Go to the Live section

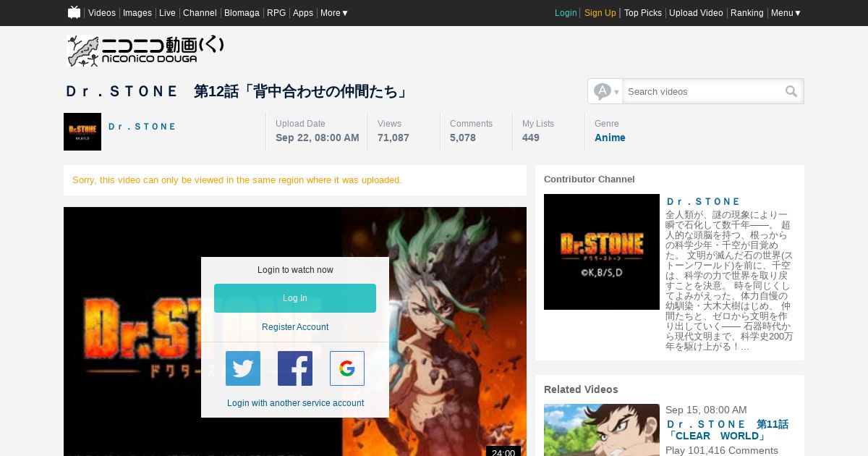(x=167, y=13)
